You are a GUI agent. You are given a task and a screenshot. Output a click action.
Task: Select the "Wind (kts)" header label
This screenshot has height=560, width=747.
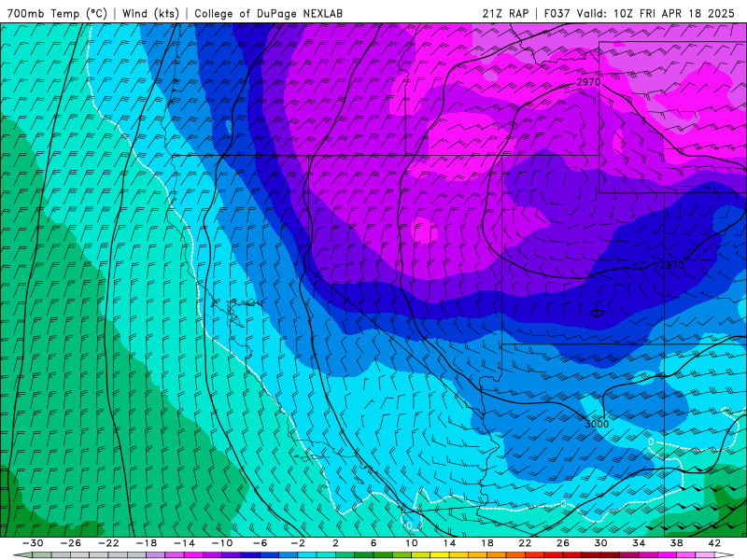tap(150, 14)
